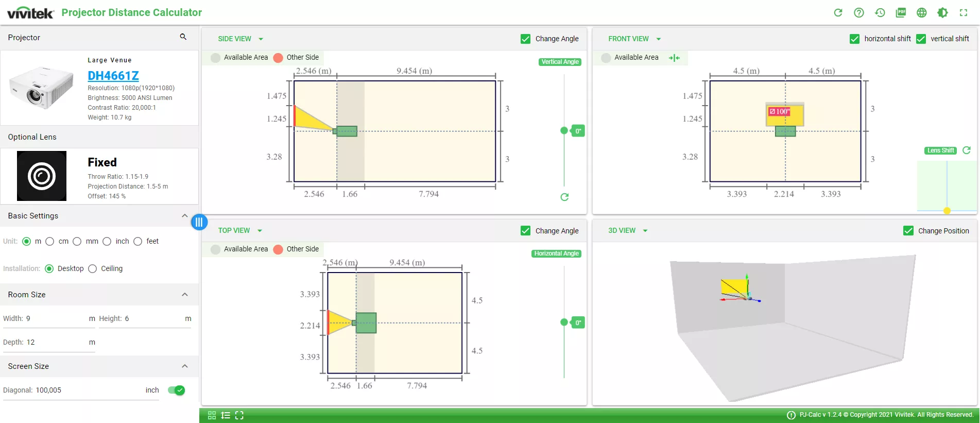The width and height of the screenshot is (980, 423).
Task: Toggle the brightness/theme icon
Action: coord(942,12)
